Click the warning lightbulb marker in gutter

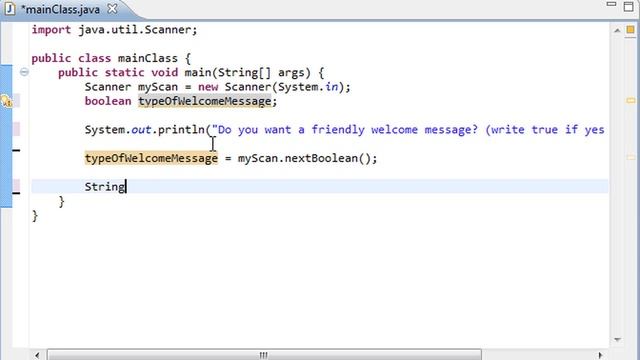click(x=7, y=101)
